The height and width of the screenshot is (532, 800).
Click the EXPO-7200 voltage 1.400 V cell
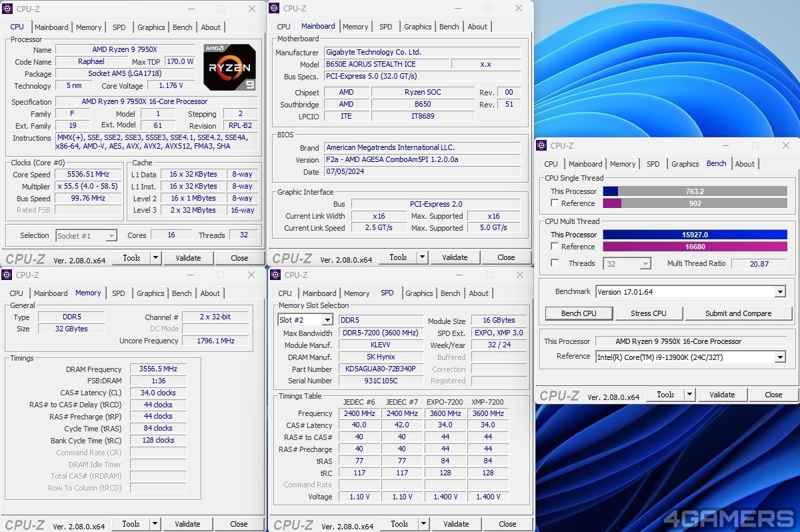tap(445, 497)
